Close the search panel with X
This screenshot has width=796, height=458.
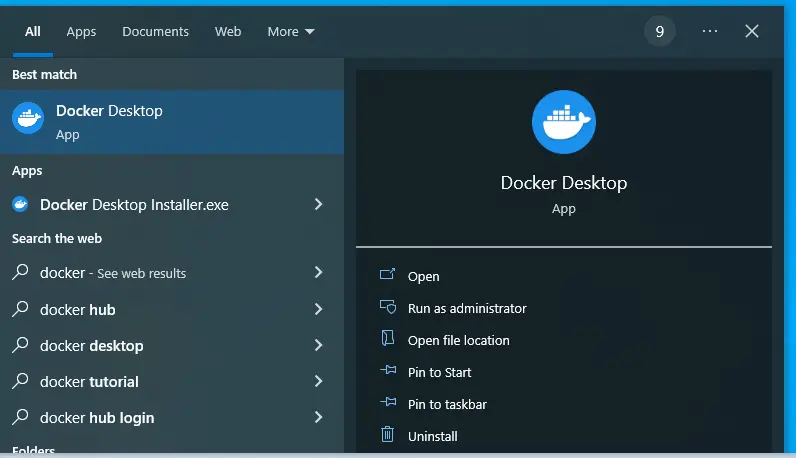coord(752,31)
